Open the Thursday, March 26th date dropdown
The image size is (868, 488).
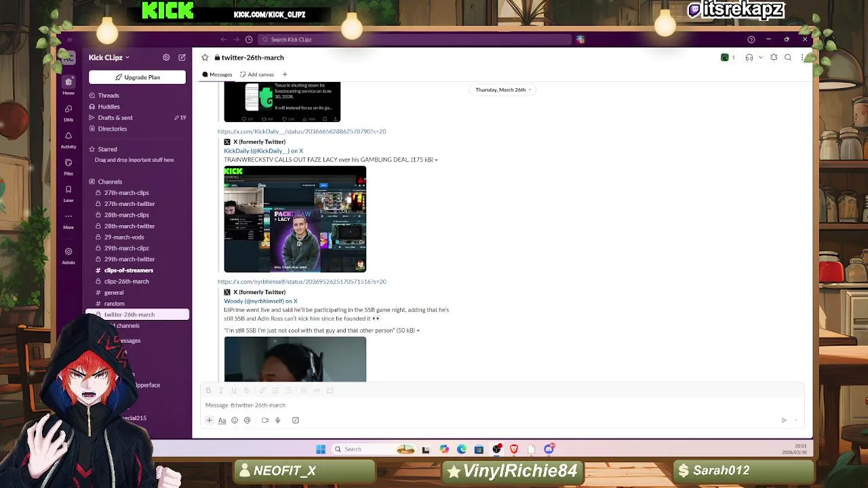point(503,89)
